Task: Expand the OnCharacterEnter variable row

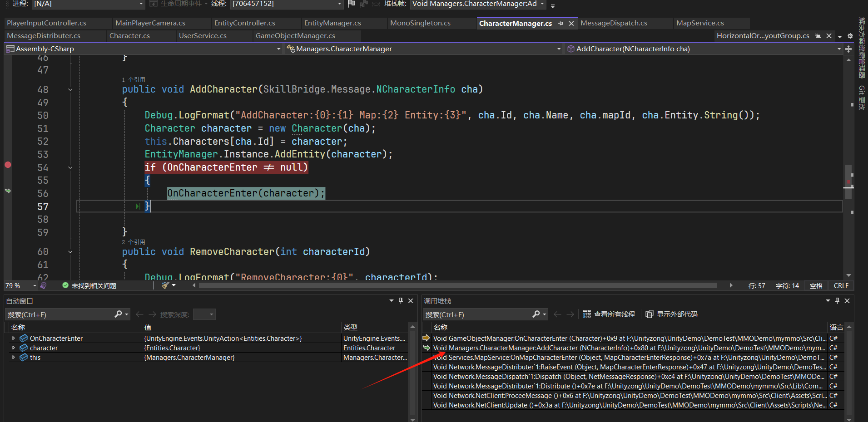Action: coord(13,338)
